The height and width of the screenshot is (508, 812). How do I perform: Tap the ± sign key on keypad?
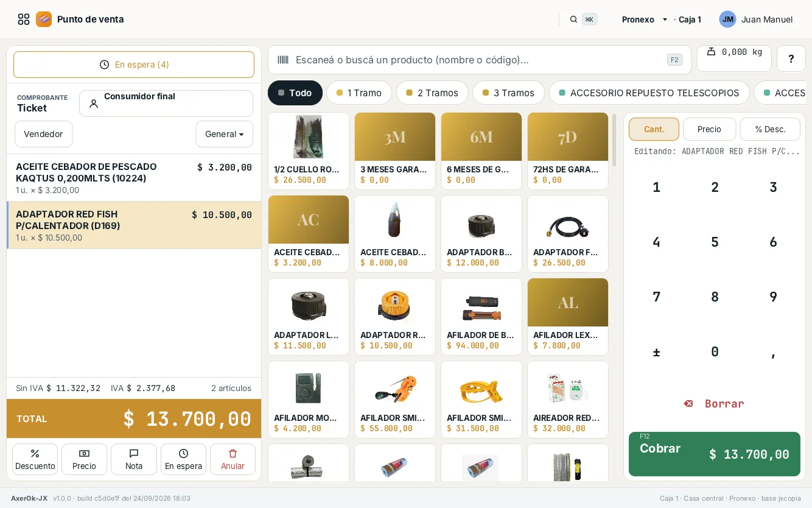[656, 351]
